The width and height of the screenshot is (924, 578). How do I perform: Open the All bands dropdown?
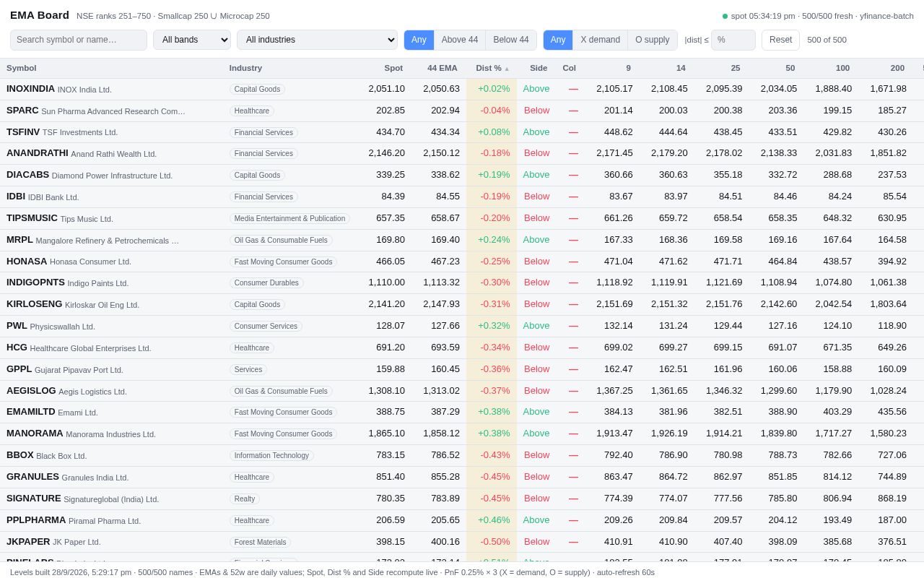pos(192,40)
